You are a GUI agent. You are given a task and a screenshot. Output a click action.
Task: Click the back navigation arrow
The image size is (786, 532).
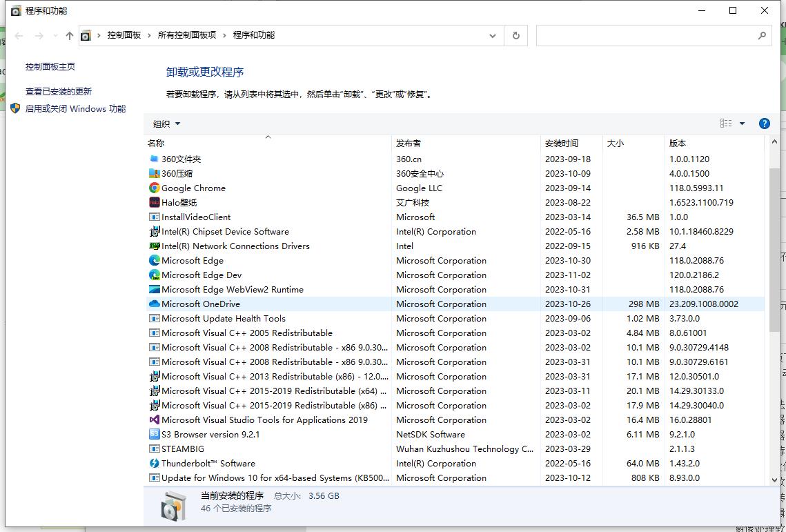[18, 35]
